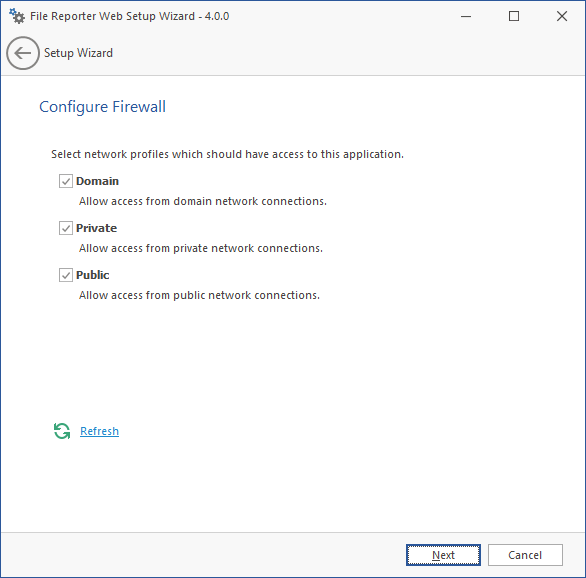Click the public network connections description
586x578 pixels.
pos(200,296)
